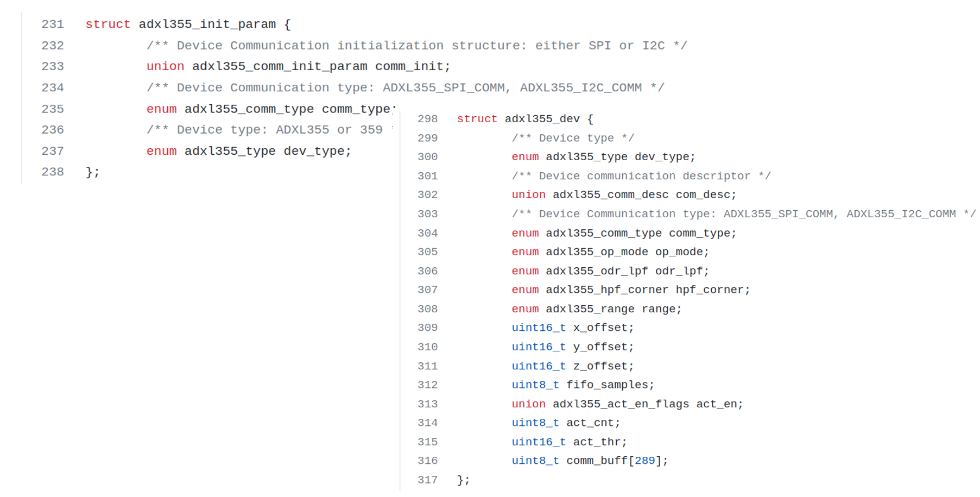
Task: Click line number 231
Action: (53, 24)
